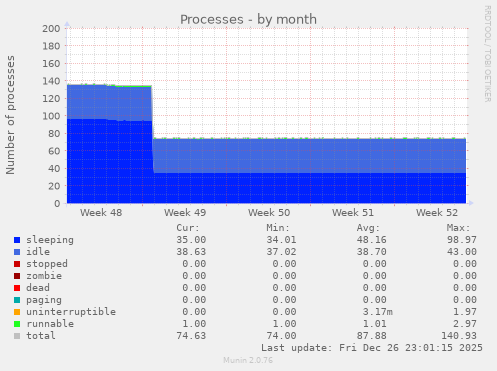The height and width of the screenshot is (371, 497).
Task: Click the 'Min:' column header
Action: 278,228
